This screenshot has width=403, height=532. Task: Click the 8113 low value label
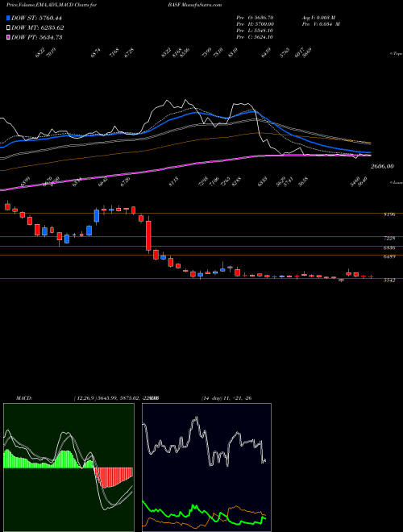pyautogui.click(x=173, y=181)
